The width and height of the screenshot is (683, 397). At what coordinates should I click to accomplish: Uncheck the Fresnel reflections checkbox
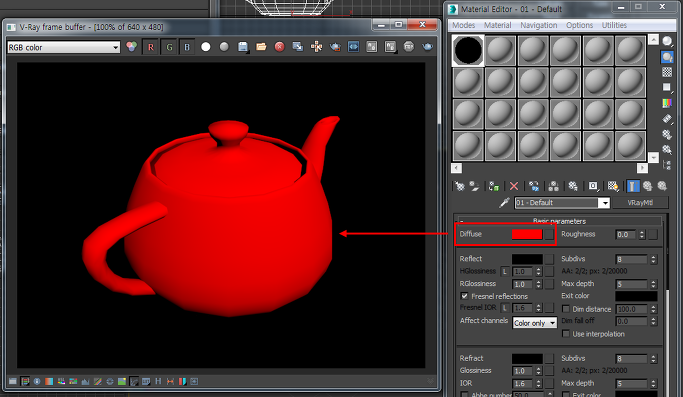pos(464,296)
